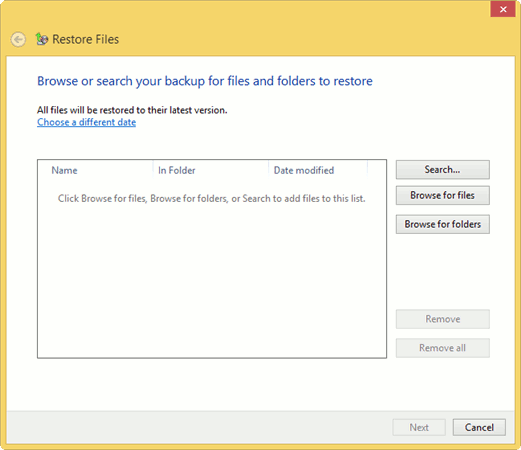Click the Restore Files wizard icon
Viewport: 521px width, 450px height.
click(x=42, y=39)
